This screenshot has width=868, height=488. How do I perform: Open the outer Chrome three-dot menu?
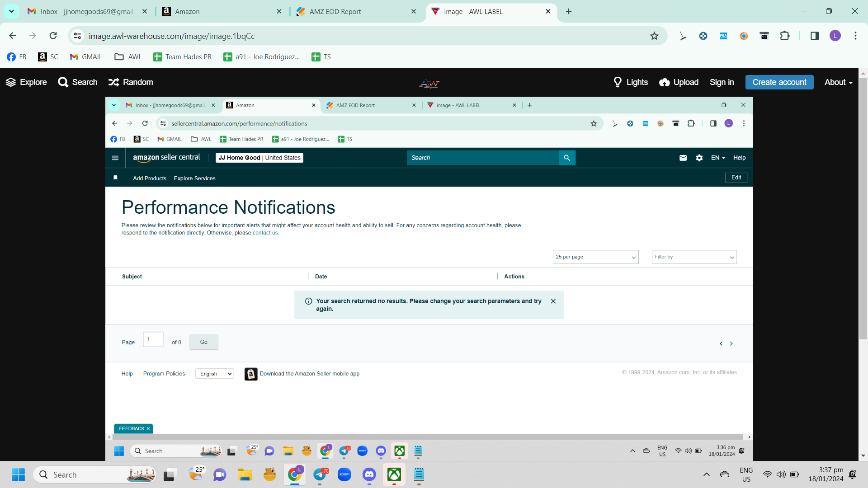click(x=855, y=36)
